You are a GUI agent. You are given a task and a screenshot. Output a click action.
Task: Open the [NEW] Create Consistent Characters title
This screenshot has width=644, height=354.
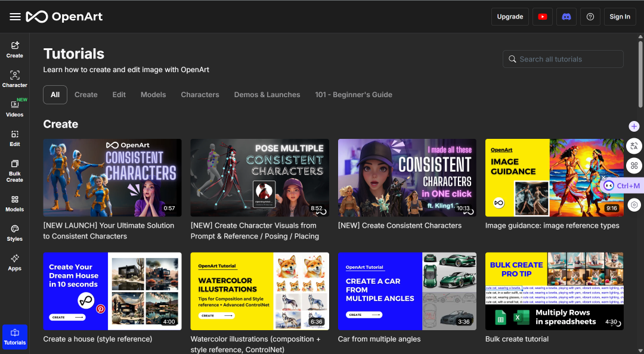(x=400, y=225)
